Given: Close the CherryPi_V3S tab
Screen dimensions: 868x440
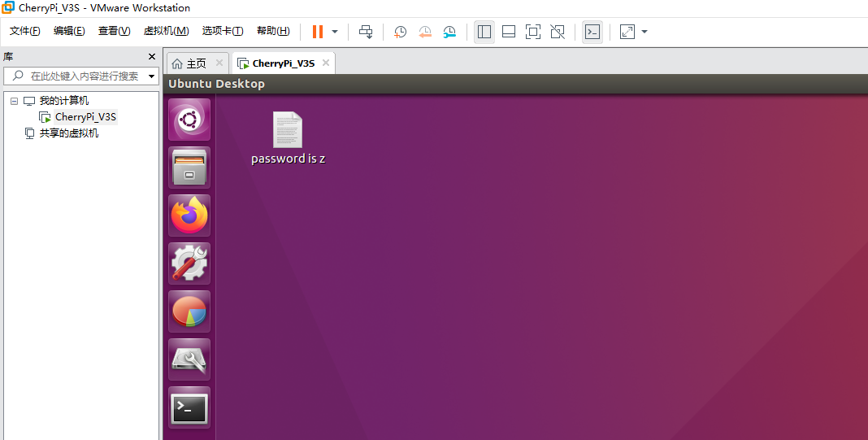Looking at the screenshot, I should [326, 63].
